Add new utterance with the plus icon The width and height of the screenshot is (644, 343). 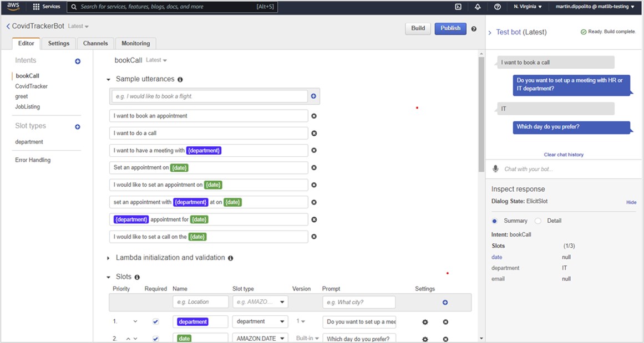click(x=313, y=96)
